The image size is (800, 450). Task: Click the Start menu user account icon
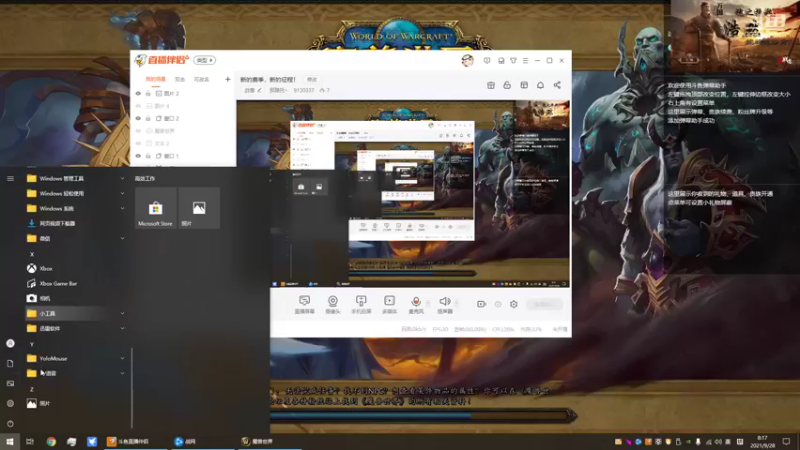pos(10,343)
